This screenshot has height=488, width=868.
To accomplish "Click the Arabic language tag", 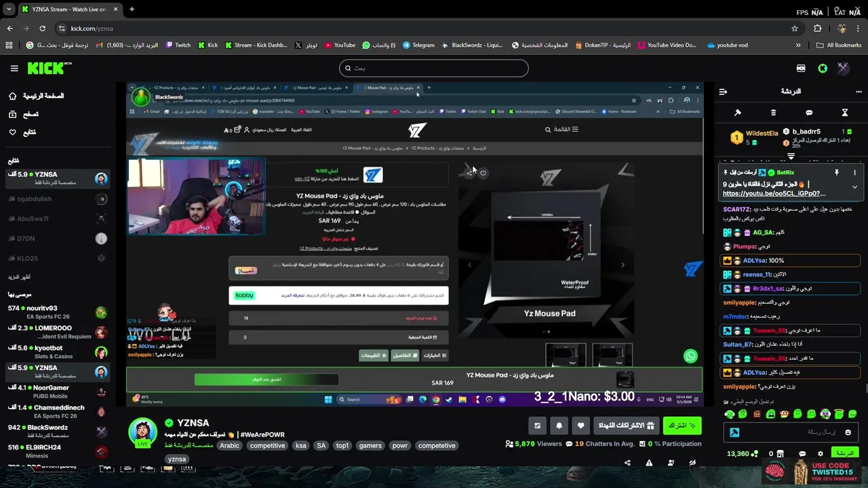I will click(230, 445).
